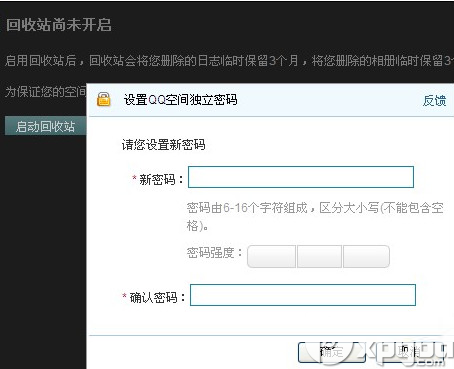The width and height of the screenshot is (454, 369).
Task: Click the 请您设置新密码 heading text
Action: [x=163, y=145]
